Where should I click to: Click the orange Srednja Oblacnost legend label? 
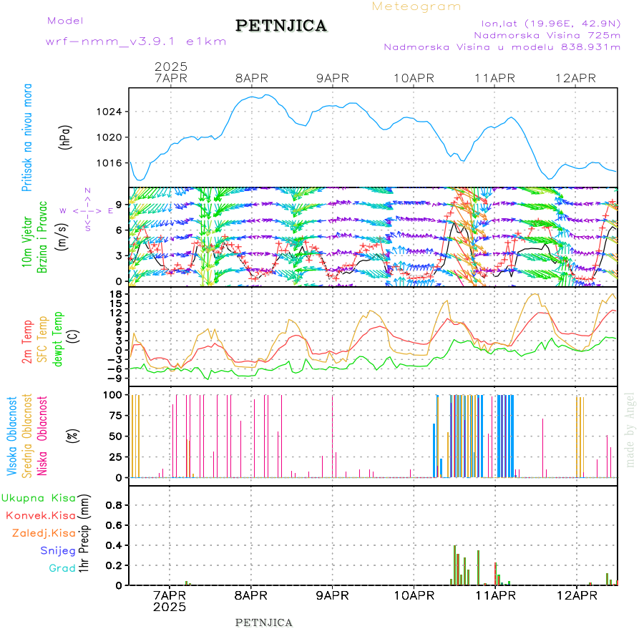coord(26,436)
